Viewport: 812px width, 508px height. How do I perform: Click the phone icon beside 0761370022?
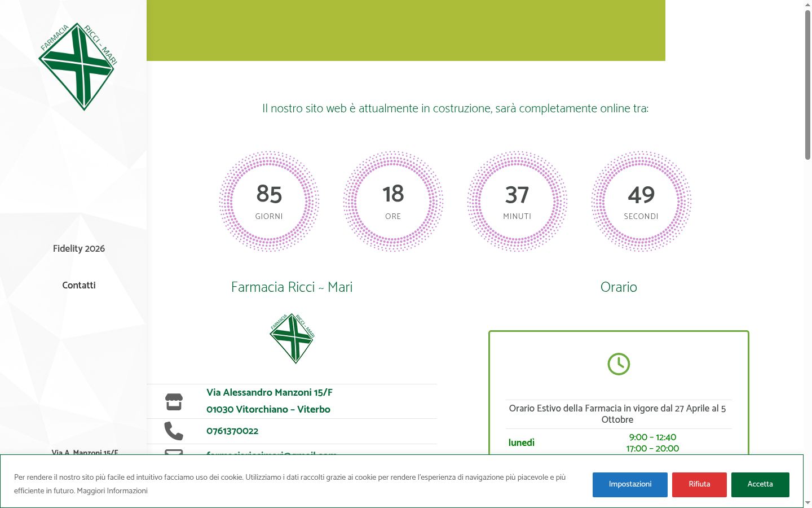point(174,431)
